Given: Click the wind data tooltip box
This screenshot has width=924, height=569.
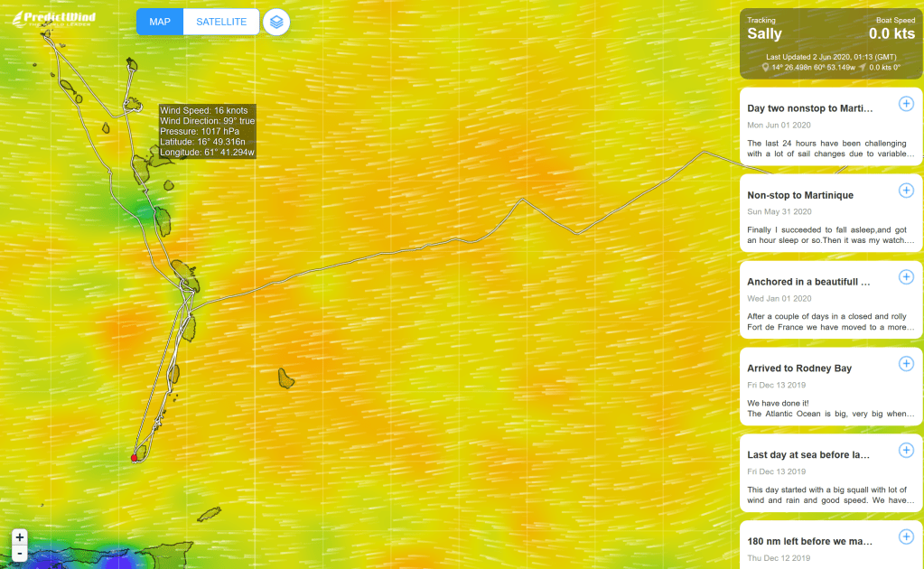Looking at the screenshot, I should pos(207,132).
